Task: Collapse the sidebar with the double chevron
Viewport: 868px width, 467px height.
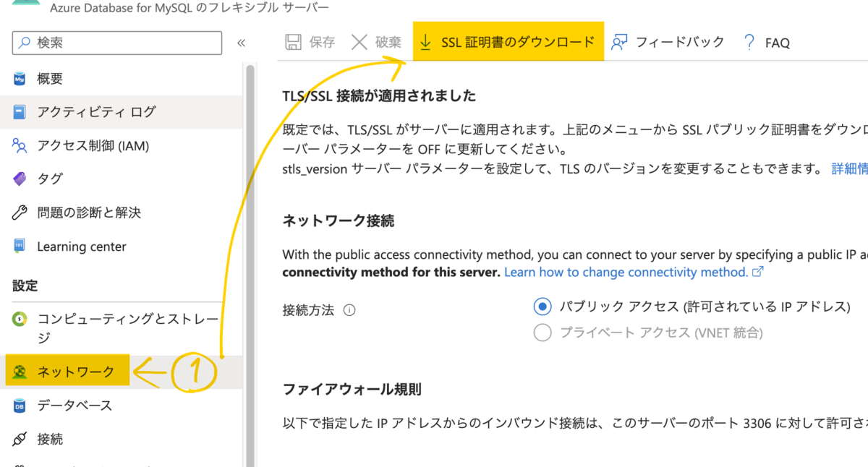Action: (241, 43)
